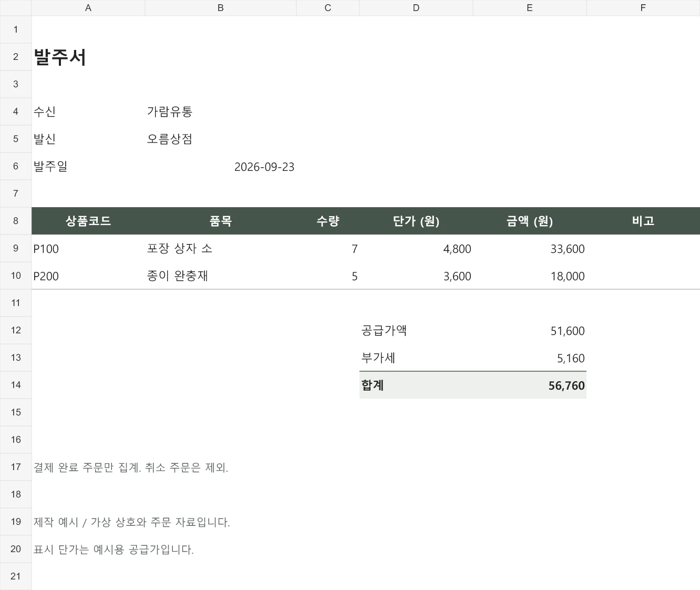Select unit price 4,800 cell

coord(416,248)
